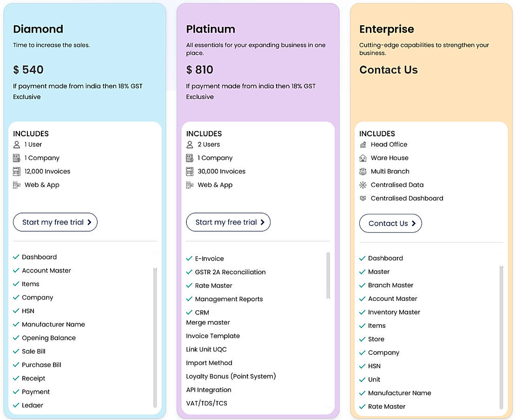Click the arrow on Diamond's free trial button
Screen dimensions: 515x420
[x=89, y=222]
